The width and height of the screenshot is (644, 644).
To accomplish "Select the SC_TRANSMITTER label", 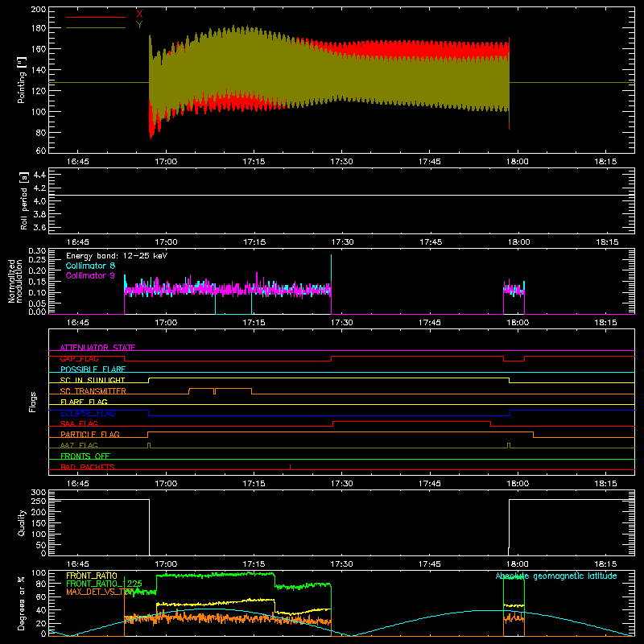I will coord(93,391).
